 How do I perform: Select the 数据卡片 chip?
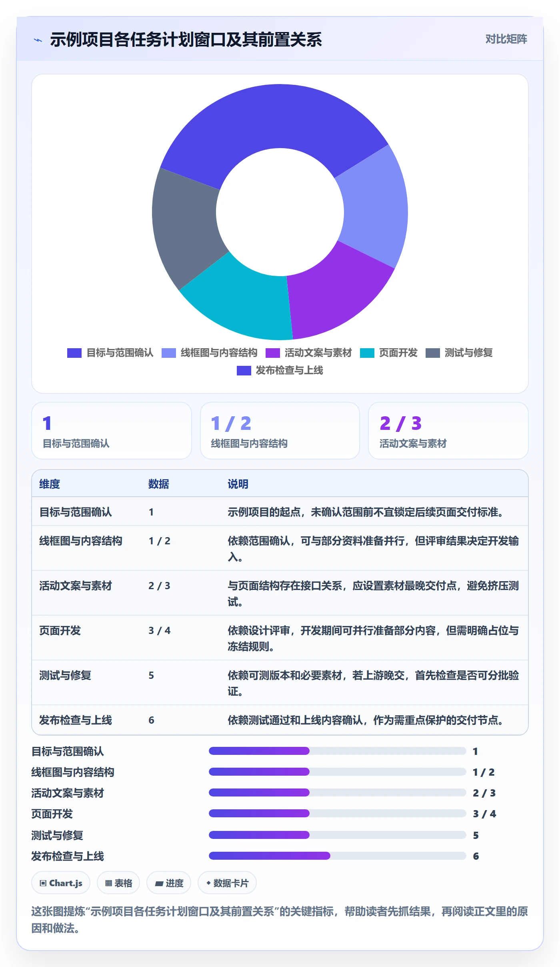[227, 883]
